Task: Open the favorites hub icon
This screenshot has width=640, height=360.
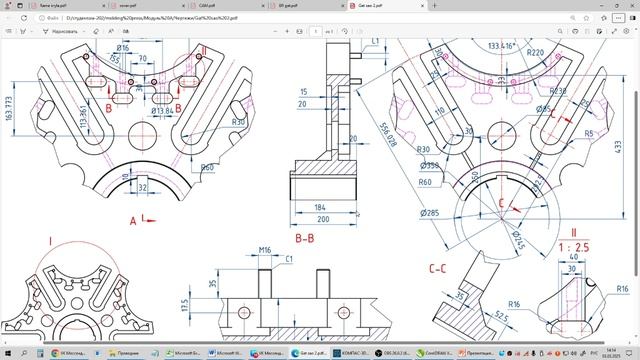Action: [x=604, y=18]
